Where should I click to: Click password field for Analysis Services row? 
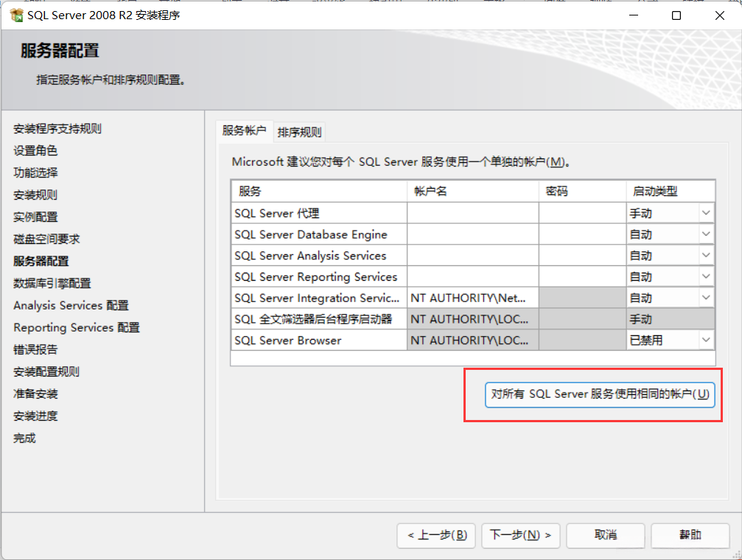[x=583, y=256]
